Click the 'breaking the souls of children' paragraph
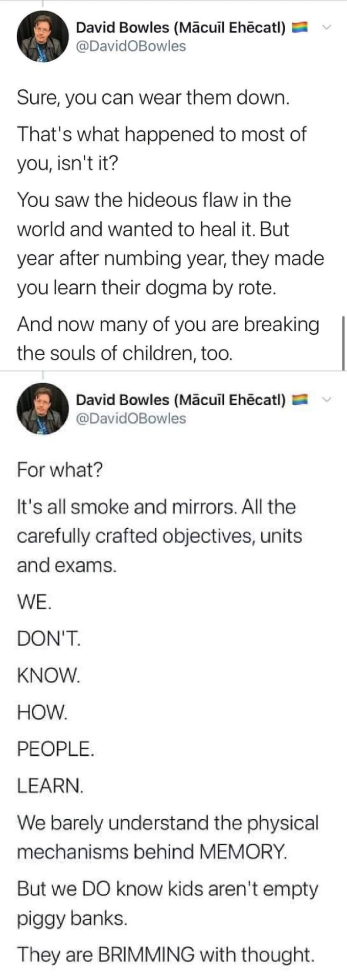The height and width of the screenshot is (980, 347). [168, 338]
